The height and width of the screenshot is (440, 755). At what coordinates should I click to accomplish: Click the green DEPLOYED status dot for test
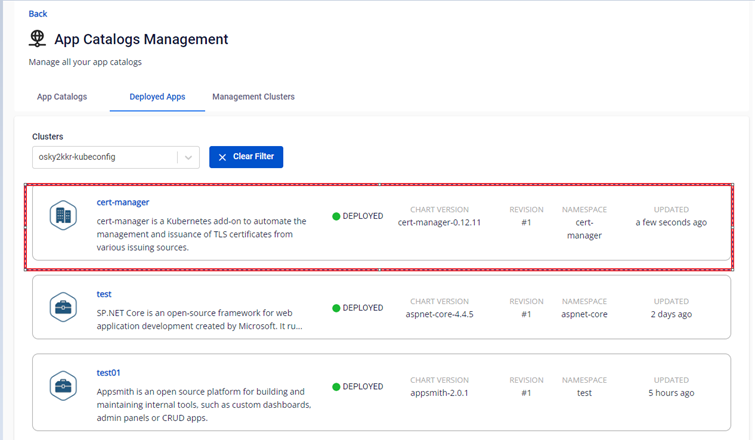[x=337, y=308]
